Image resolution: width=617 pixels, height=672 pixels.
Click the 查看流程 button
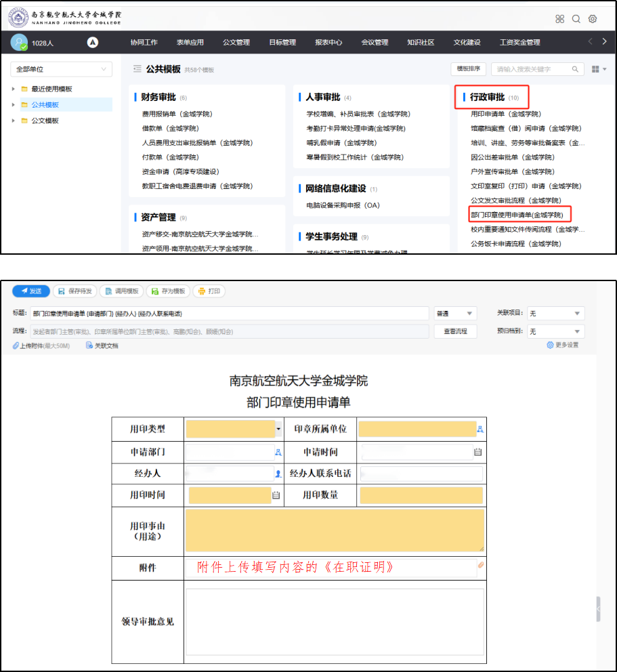coord(455,331)
